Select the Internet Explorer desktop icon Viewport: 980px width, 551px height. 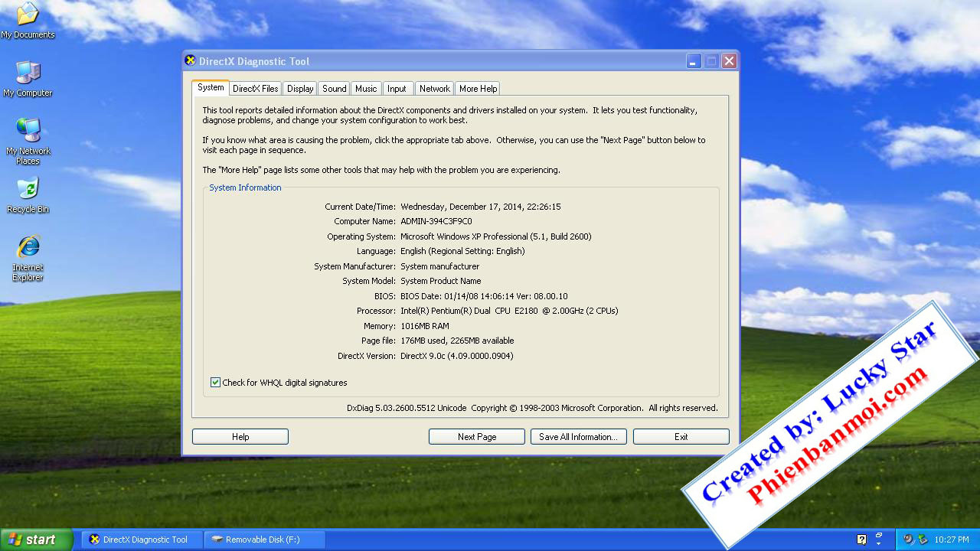[x=28, y=258]
